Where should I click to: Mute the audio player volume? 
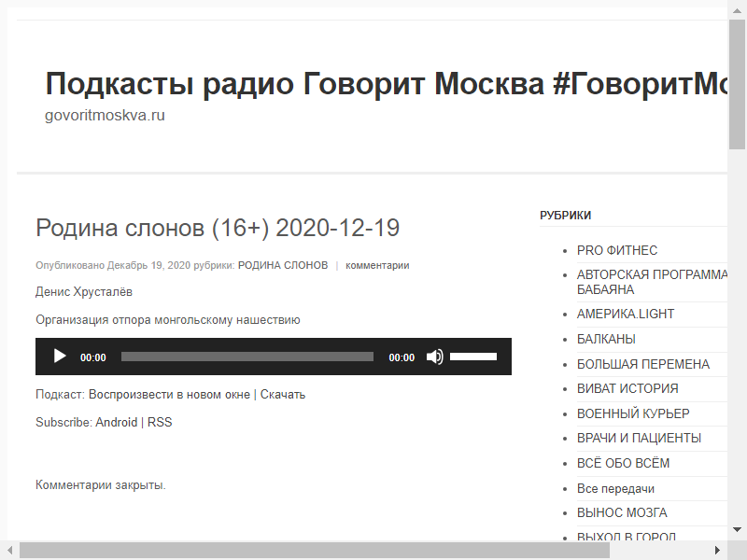(x=434, y=357)
